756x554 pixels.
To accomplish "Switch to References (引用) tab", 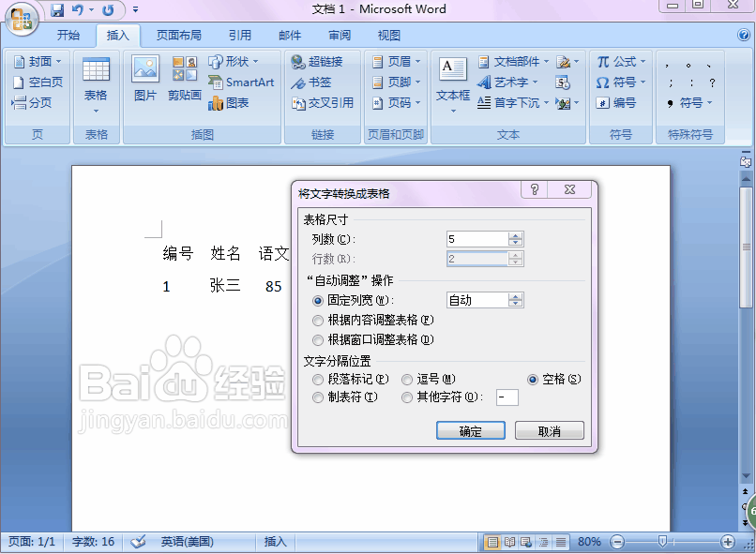I will click(239, 36).
